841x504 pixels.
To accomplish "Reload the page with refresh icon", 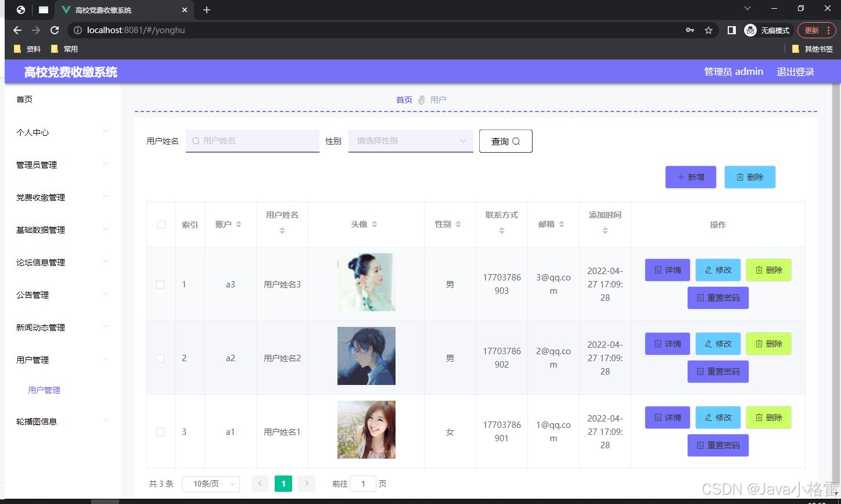I will [x=55, y=30].
